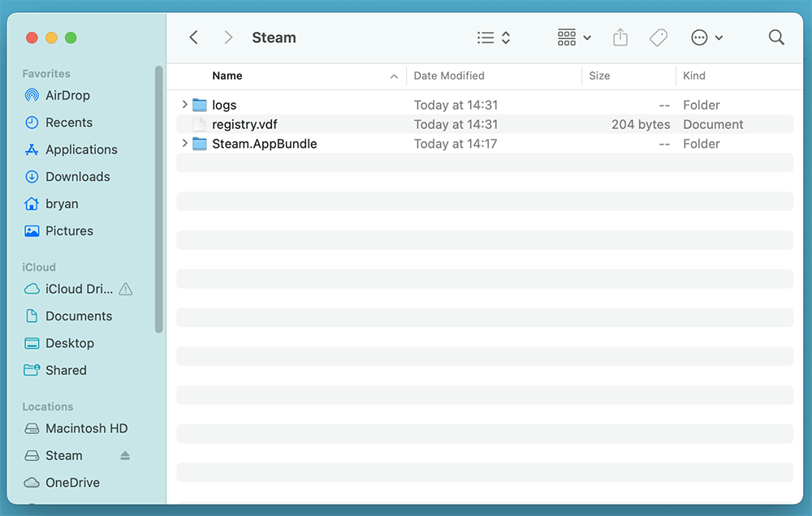Image resolution: width=812 pixels, height=516 pixels.
Task: Start a search with the magnifying glass
Action: 775,37
